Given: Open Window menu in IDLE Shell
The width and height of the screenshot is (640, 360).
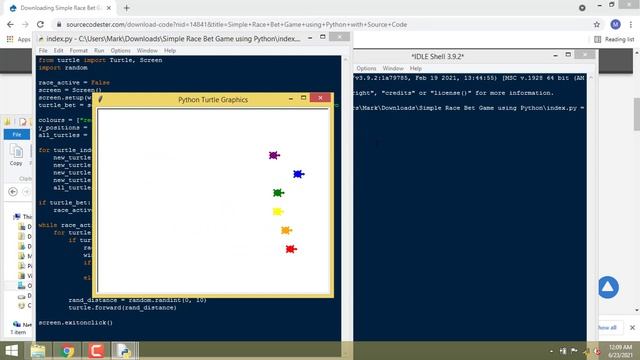Looking at the screenshot, I should [393, 68].
